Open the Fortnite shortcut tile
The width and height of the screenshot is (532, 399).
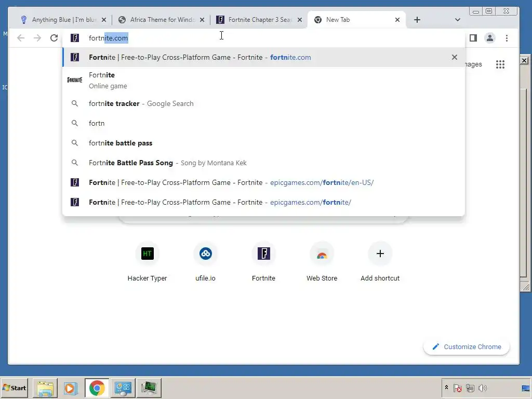(x=263, y=262)
